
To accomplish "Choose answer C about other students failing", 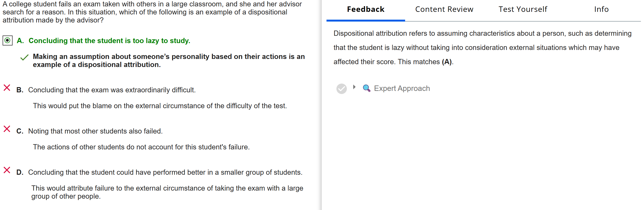I will (95, 131).
